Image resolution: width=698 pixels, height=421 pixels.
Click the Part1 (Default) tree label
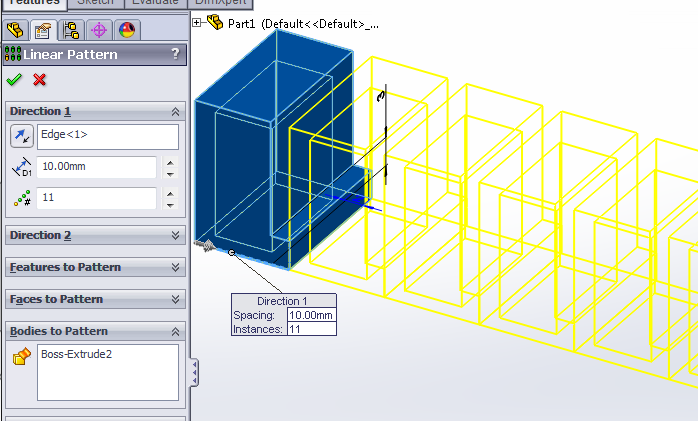[303, 24]
